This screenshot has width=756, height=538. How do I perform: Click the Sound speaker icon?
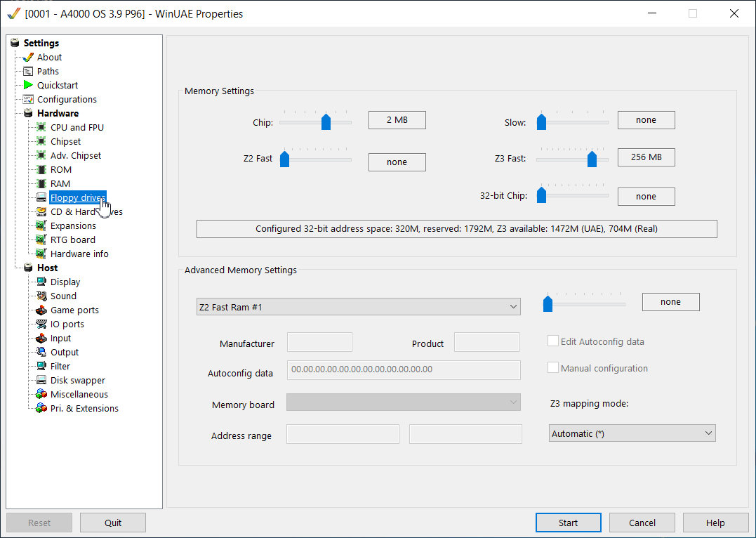click(41, 295)
